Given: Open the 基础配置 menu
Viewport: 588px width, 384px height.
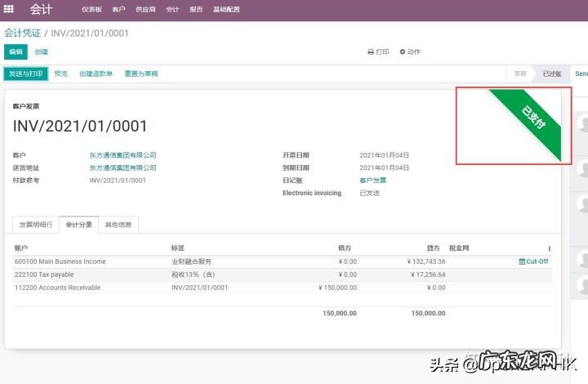Looking at the screenshot, I should click(226, 9).
